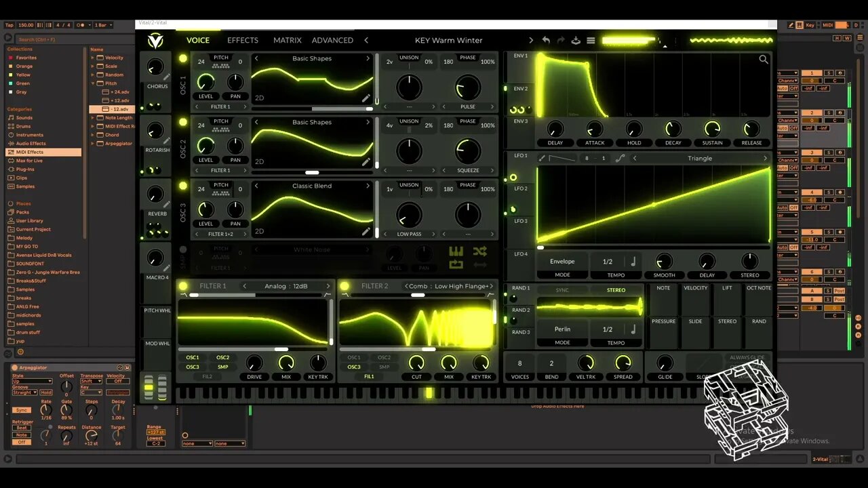Open OSC 2 wavetable editor pencil
The width and height of the screenshot is (868, 488).
pos(366,162)
